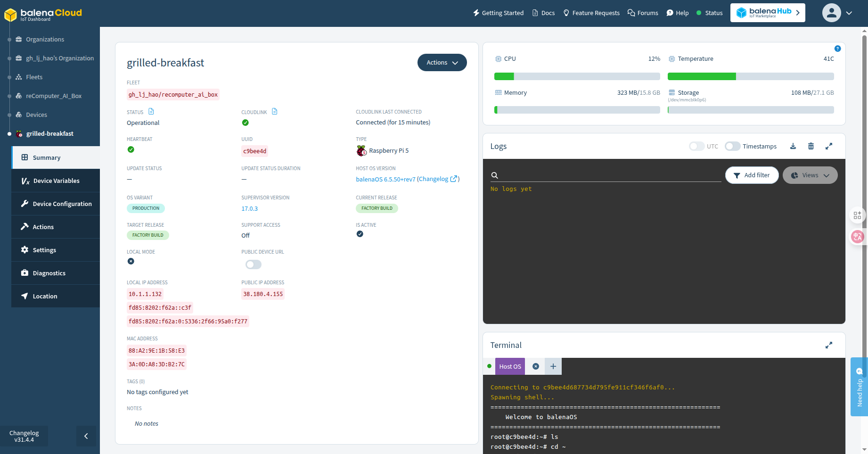Open the Status documentation icon

[151, 112]
